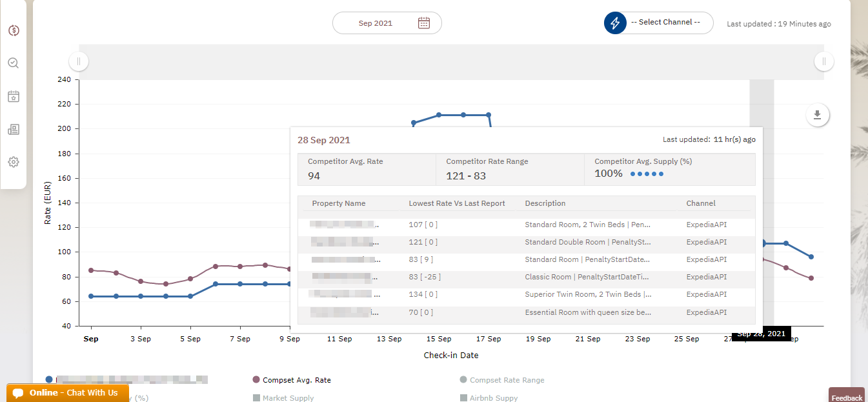
Task: Toggle Compset Rate Range legend series
Action: (x=507, y=380)
